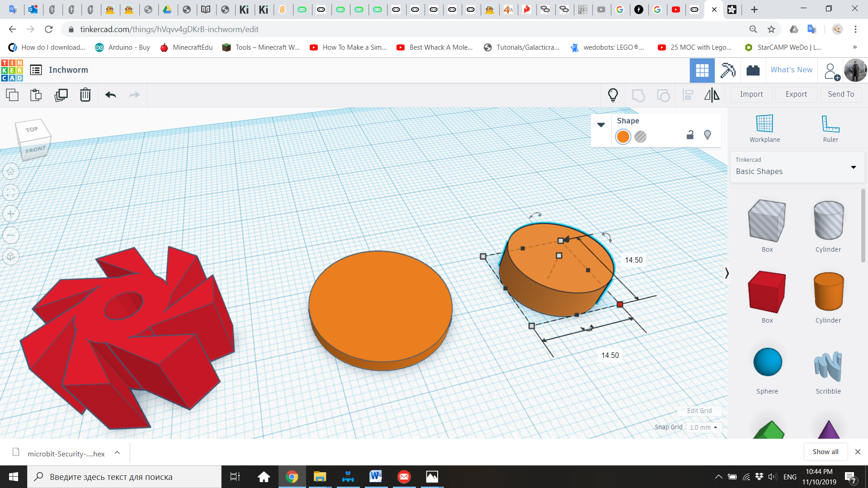Click the TOP face of view cube
This screenshot has width=868, height=488.
click(32, 129)
